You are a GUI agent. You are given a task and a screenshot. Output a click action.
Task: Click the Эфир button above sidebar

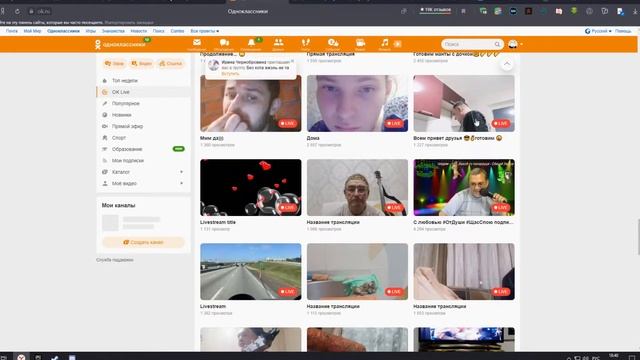coord(114,64)
